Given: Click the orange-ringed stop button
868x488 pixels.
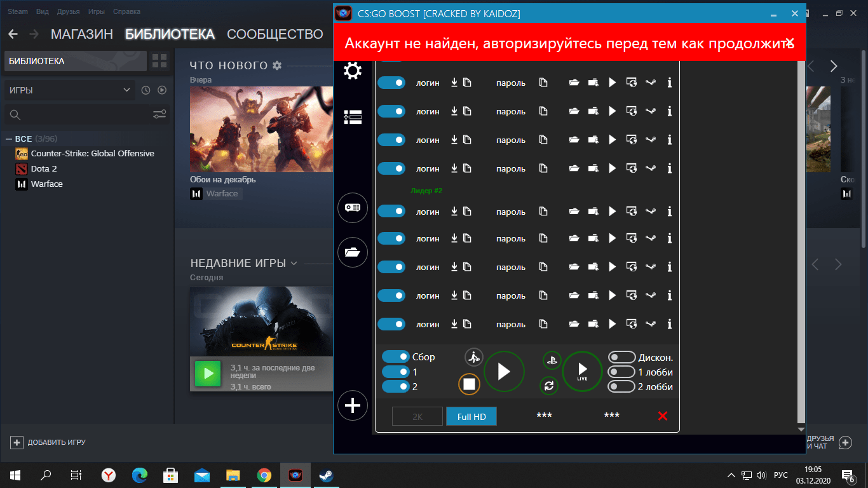Looking at the screenshot, I should pyautogui.click(x=469, y=384).
